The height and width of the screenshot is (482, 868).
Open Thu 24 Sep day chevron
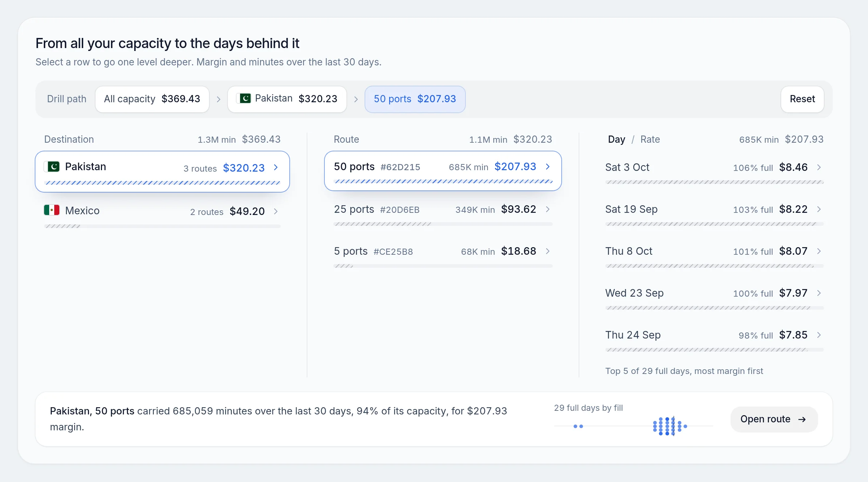point(819,335)
